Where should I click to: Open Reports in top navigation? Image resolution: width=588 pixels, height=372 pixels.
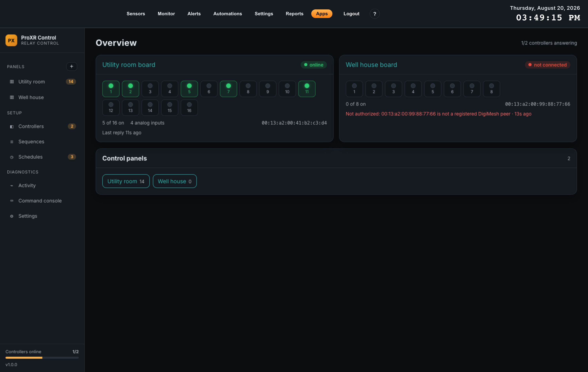click(x=294, y=14)
